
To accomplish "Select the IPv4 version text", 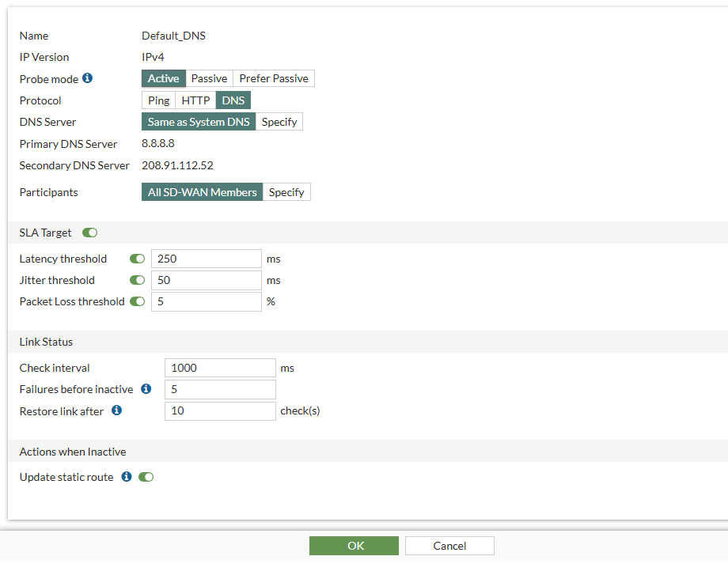I will 153,57.
